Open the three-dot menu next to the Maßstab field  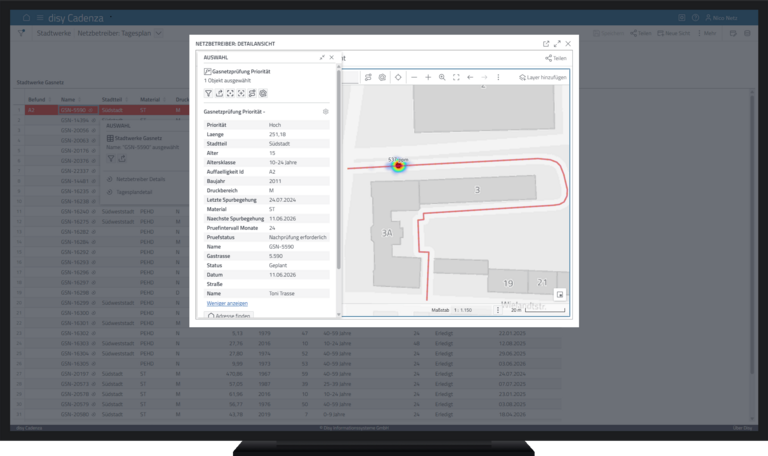[x=498, y=310]
